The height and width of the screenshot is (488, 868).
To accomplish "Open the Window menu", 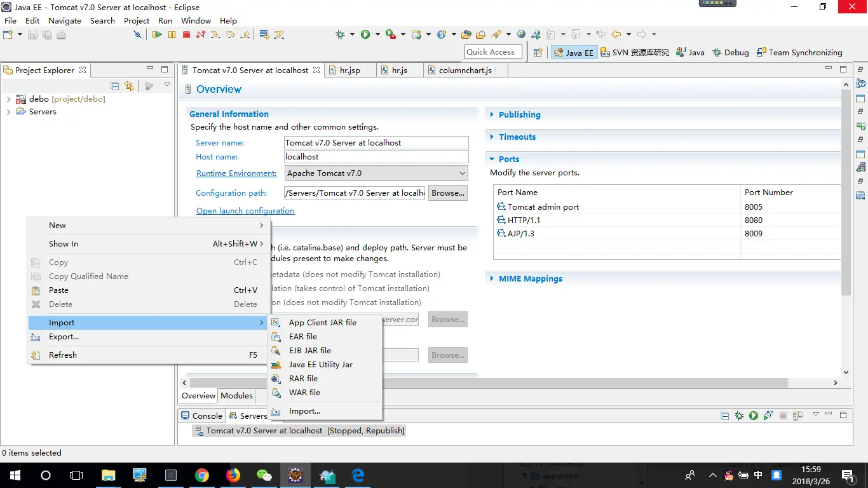I will (x=196, y=20).
